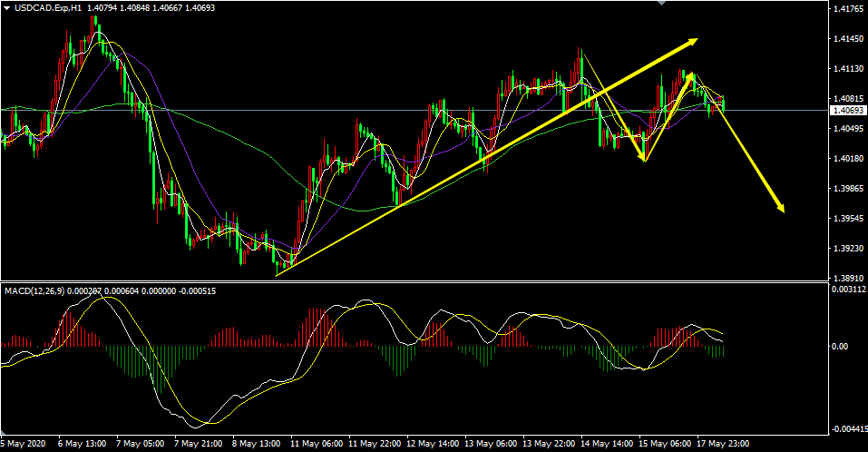Click time axis label 14 May 14:00
The image size is (868, 452).
coord(607,444)
